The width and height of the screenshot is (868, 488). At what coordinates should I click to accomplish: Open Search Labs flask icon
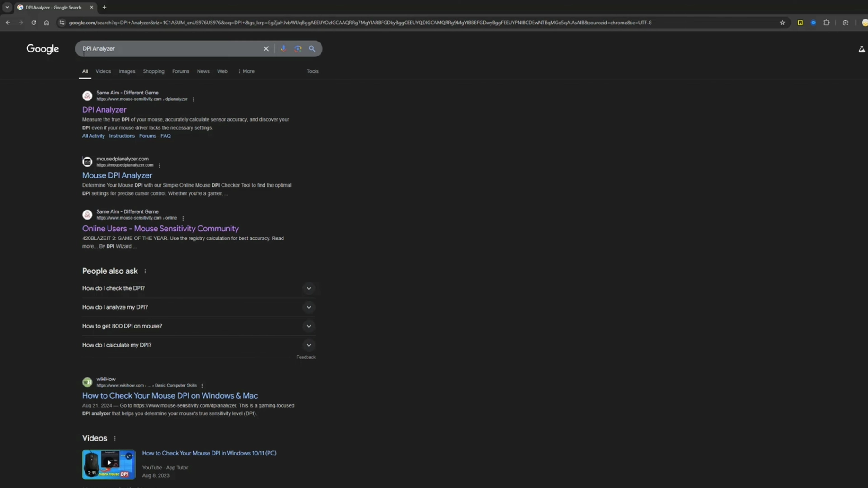pyautogui.click(x=862, y=49)
